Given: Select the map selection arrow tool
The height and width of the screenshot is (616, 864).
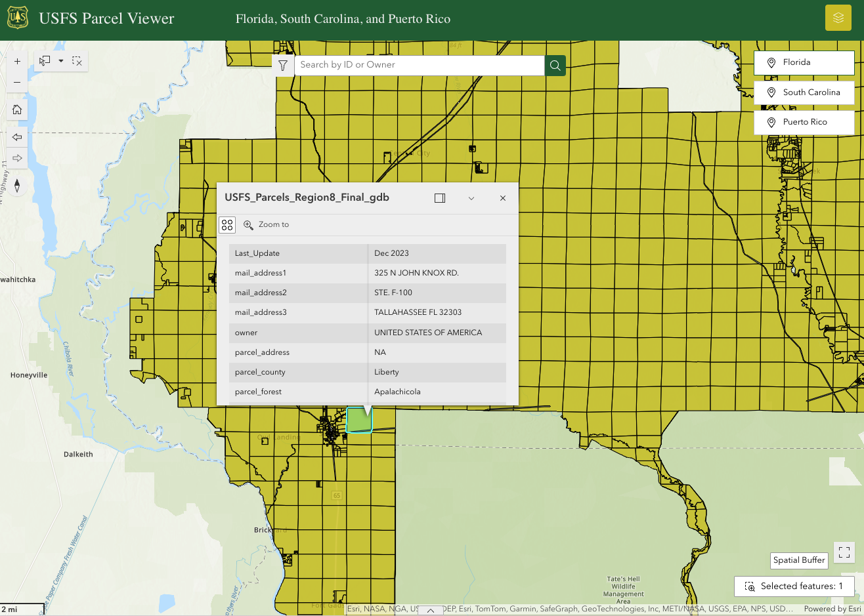Looking at the screenshot, I should [44, 60].
